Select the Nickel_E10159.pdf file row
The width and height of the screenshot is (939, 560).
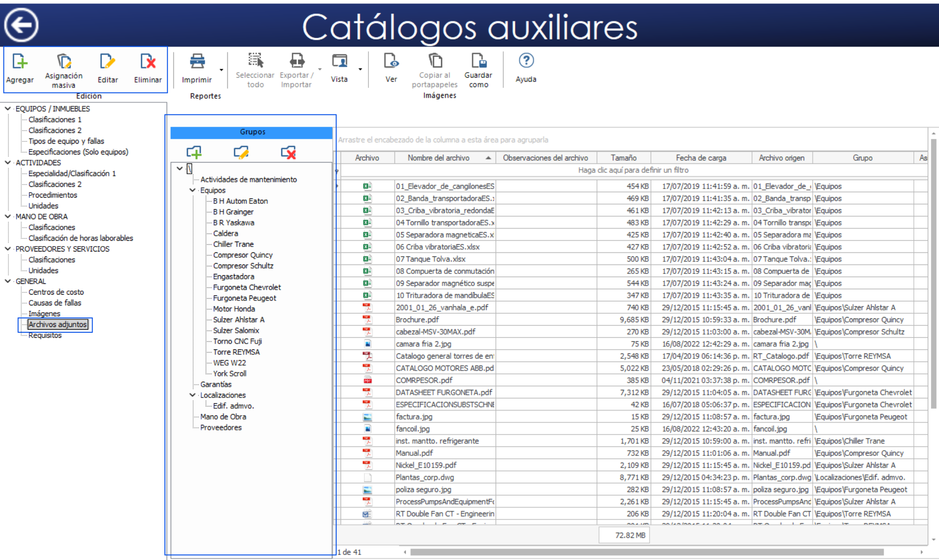pyautogui.click(x=633, y=465)
